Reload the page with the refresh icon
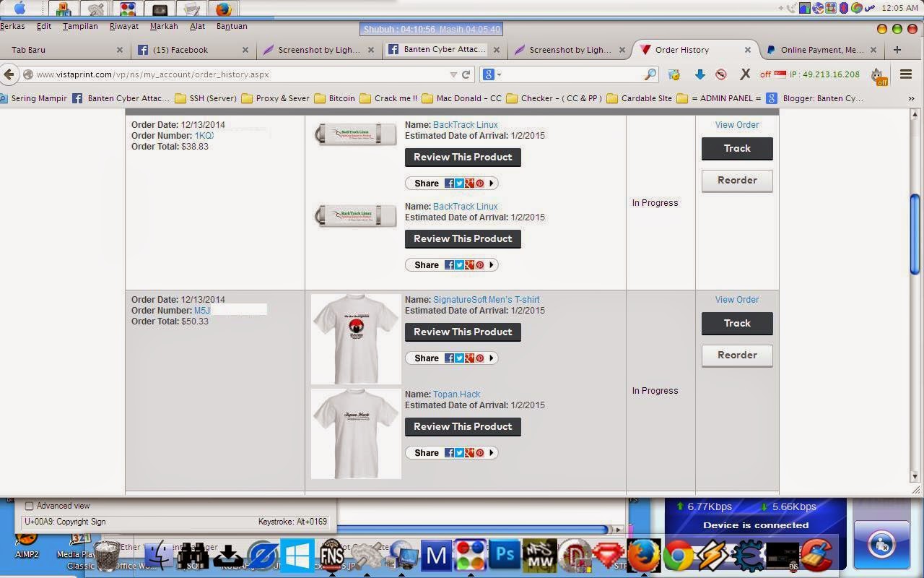The image size is (924, 578). coord(466,74)
